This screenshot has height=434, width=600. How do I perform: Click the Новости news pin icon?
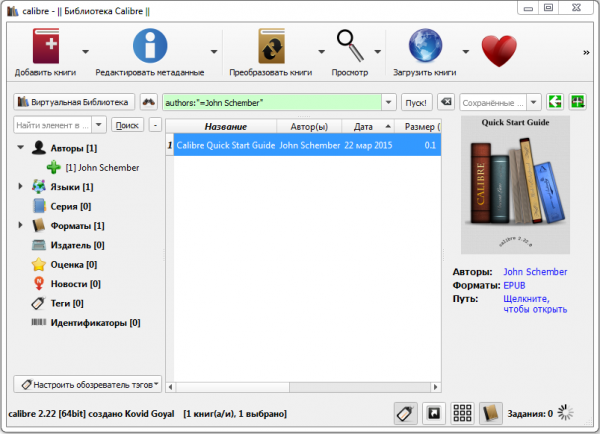point(39,284)
